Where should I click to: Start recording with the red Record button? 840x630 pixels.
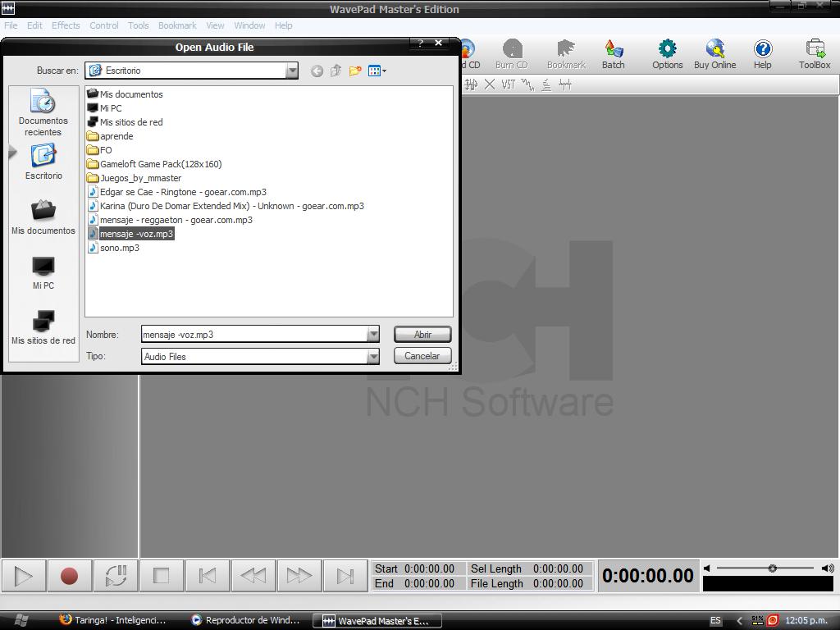[x=69, y=576]
